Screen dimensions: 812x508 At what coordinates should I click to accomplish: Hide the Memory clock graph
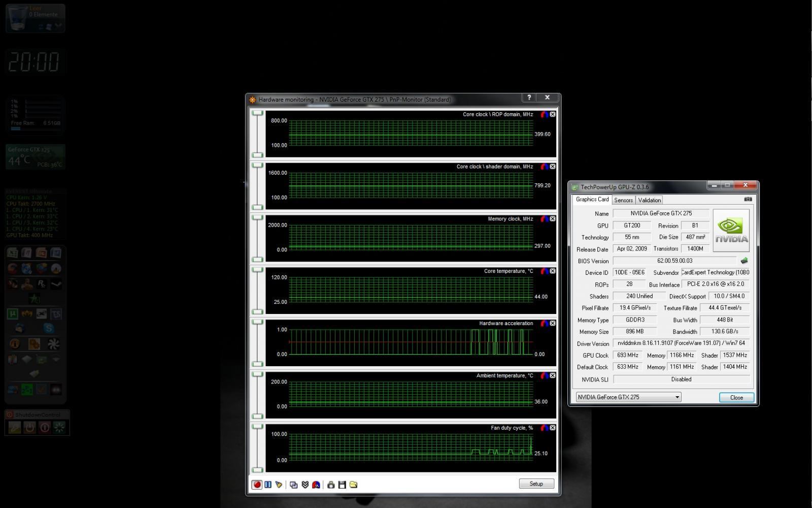click(553, 219)
